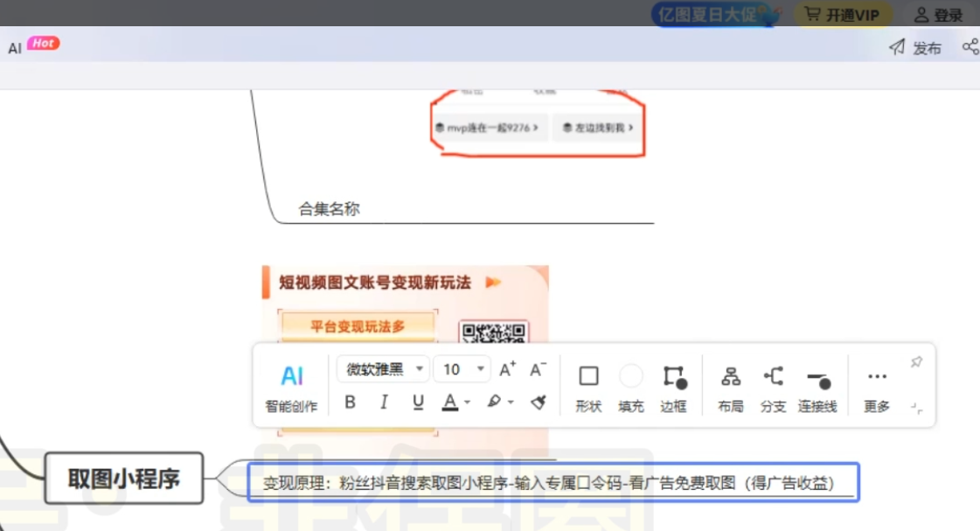
Task: Open the 连接线 connector line options
Action: click(817, 387)
